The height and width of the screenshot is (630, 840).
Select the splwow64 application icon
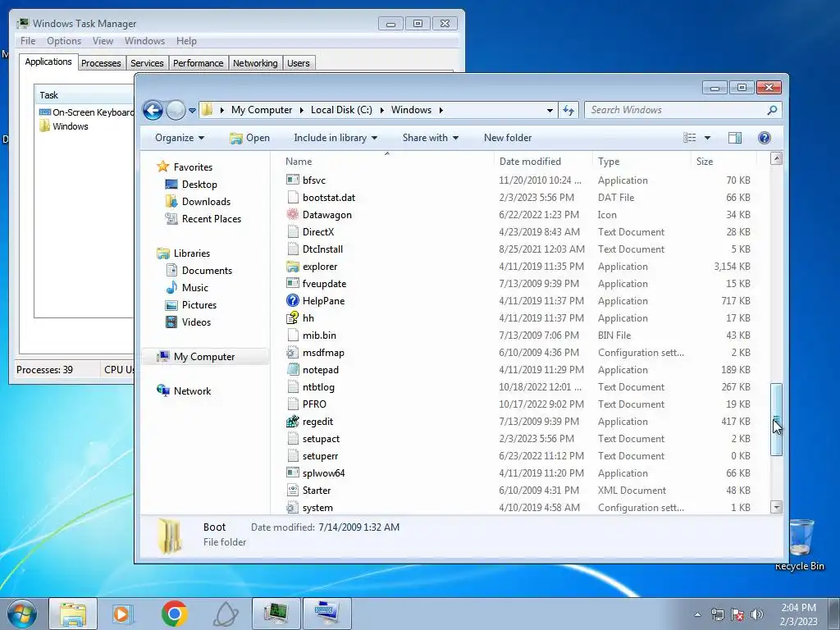pyautogui.click(x=292, y=473)
